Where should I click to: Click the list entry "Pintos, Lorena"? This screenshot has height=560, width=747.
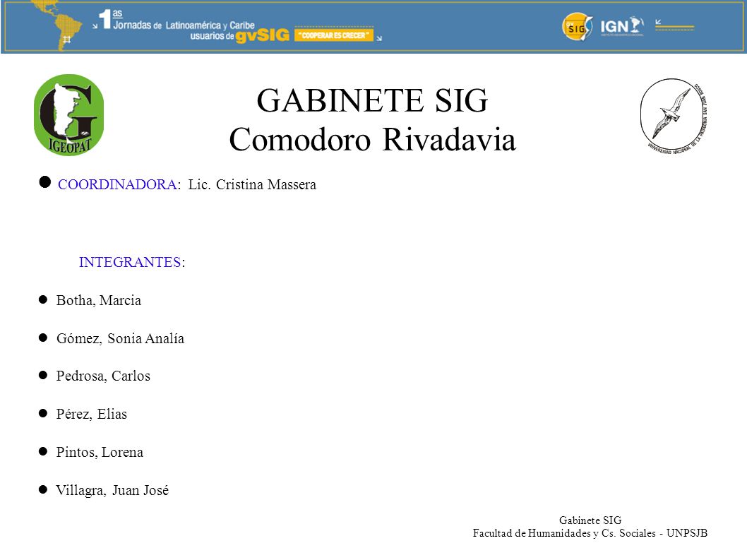(x=100, y=452)
